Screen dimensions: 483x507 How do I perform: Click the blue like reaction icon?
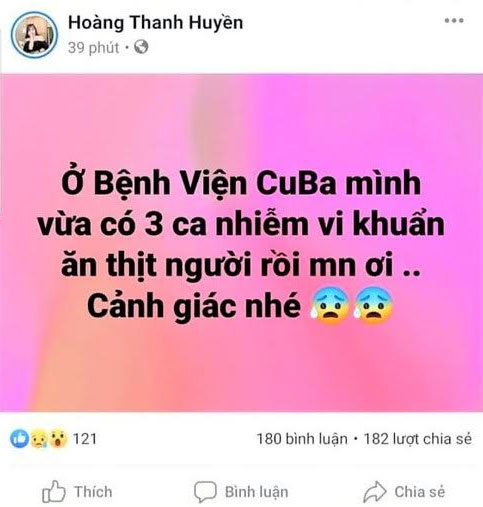[x=19, y=438]
